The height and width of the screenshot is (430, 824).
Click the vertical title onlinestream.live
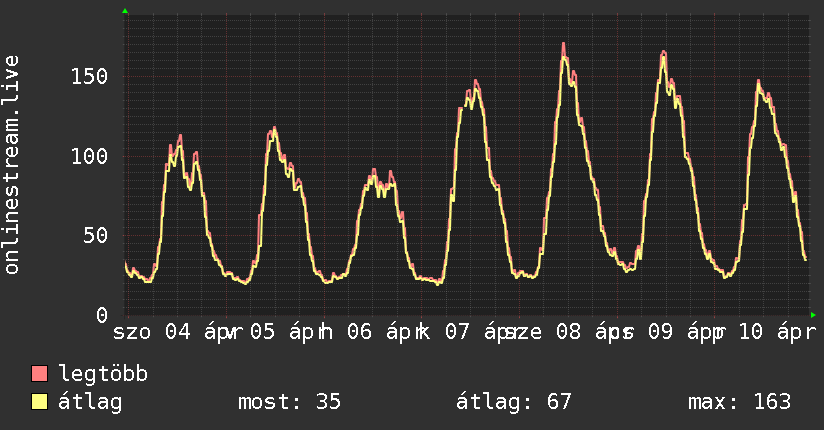(11, 165)
